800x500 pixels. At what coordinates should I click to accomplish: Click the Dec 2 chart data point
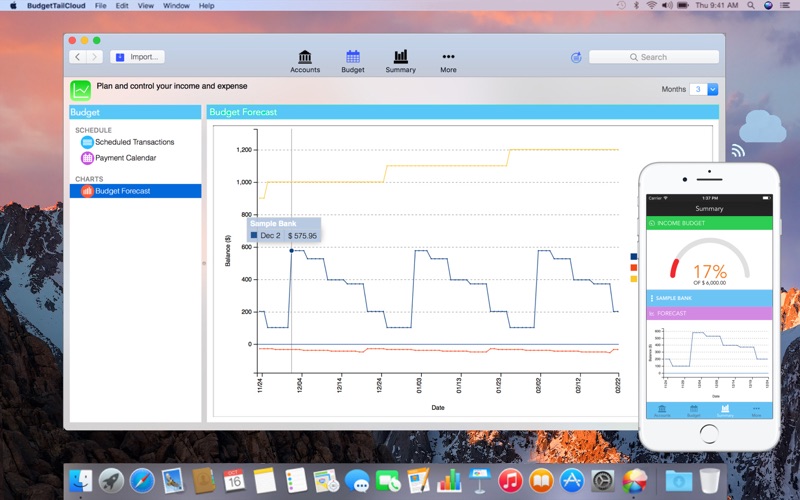pyautogui.click(x=291, y=250)
